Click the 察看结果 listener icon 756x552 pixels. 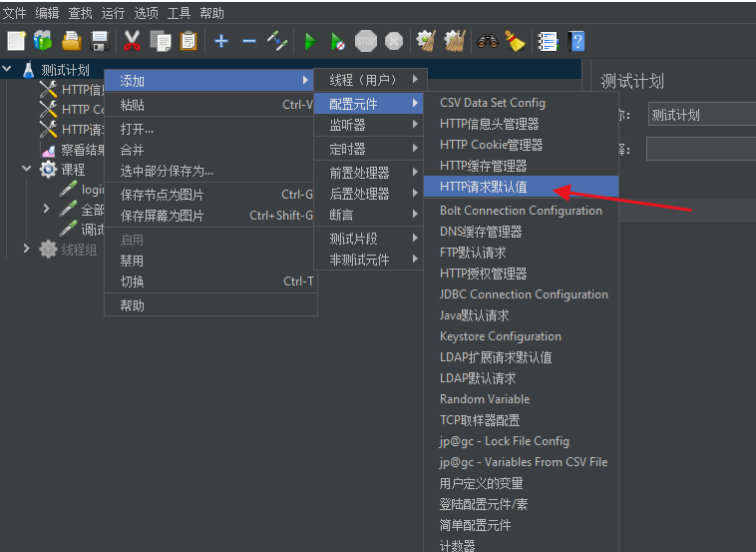48,150
